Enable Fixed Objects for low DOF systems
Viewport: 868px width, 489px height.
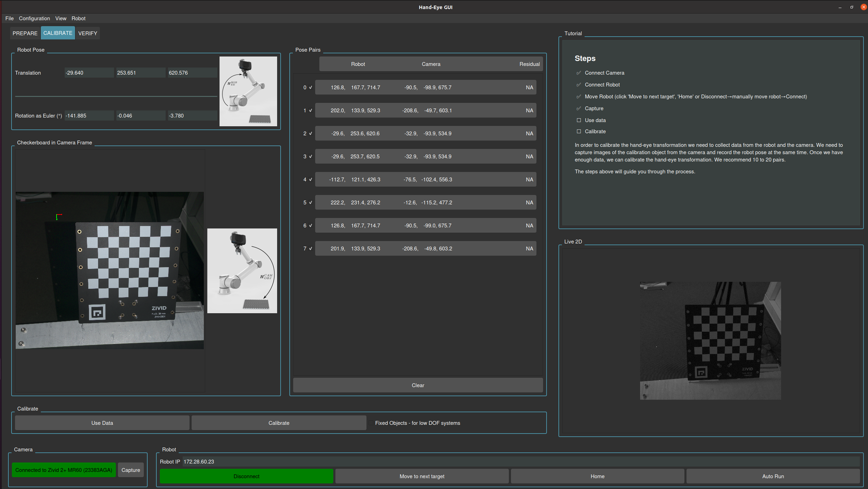coord(371,423)
